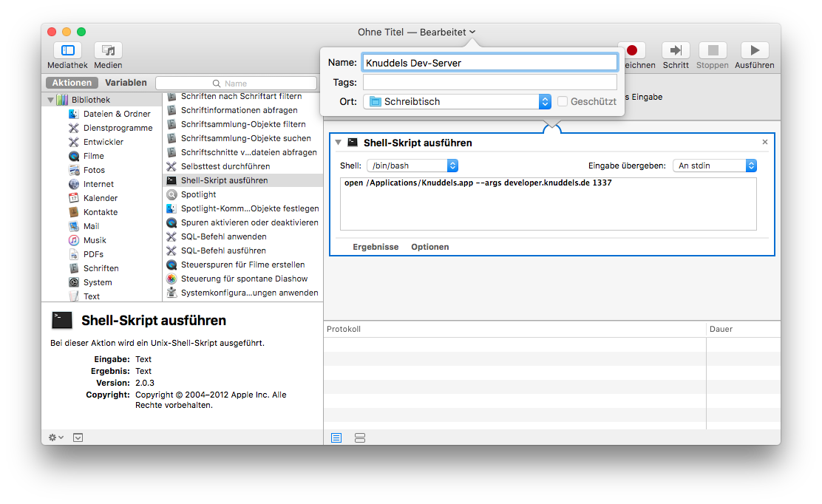Image resolution: width=822 pixels, height=504 pixels.
Task: Open the Optionen section
Action: pyautogui.click(x=430, y=247)
